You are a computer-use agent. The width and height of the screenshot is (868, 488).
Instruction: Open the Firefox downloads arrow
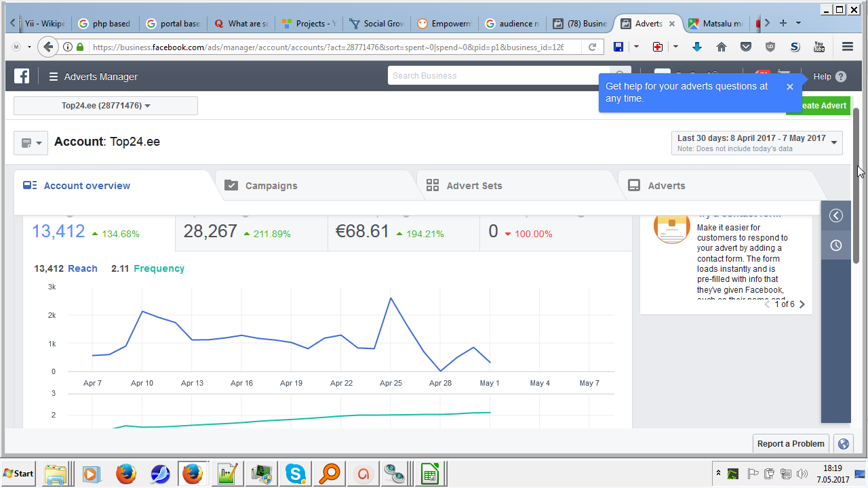click(696, 47)
